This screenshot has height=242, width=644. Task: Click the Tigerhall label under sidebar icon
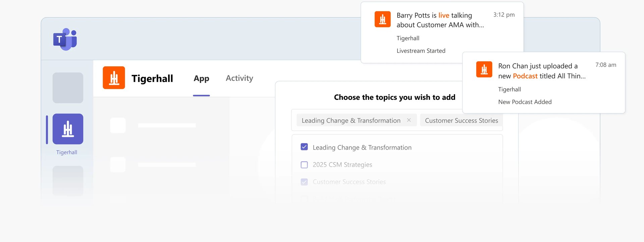(x=67, y=152)
